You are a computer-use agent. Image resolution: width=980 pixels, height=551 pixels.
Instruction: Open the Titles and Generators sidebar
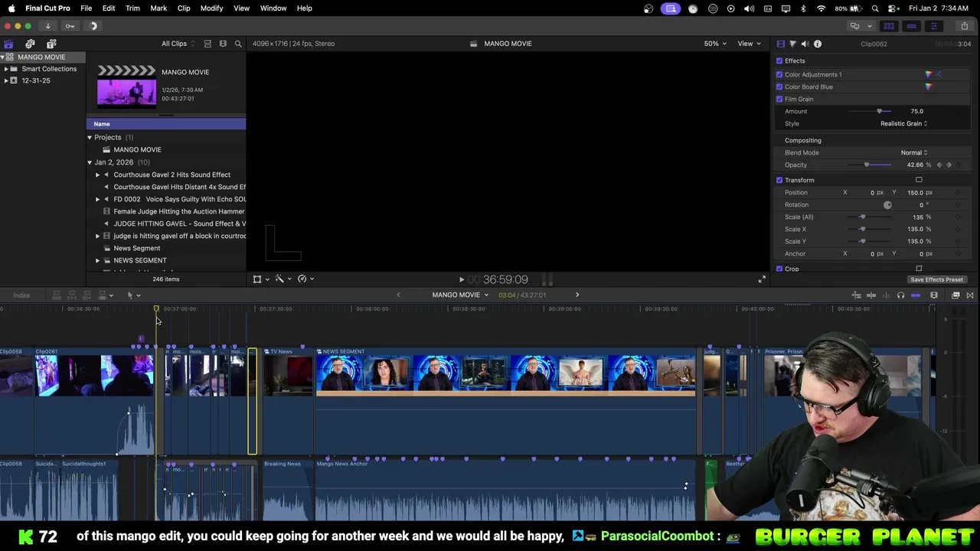pyautogui.click(x=51, y=44)
